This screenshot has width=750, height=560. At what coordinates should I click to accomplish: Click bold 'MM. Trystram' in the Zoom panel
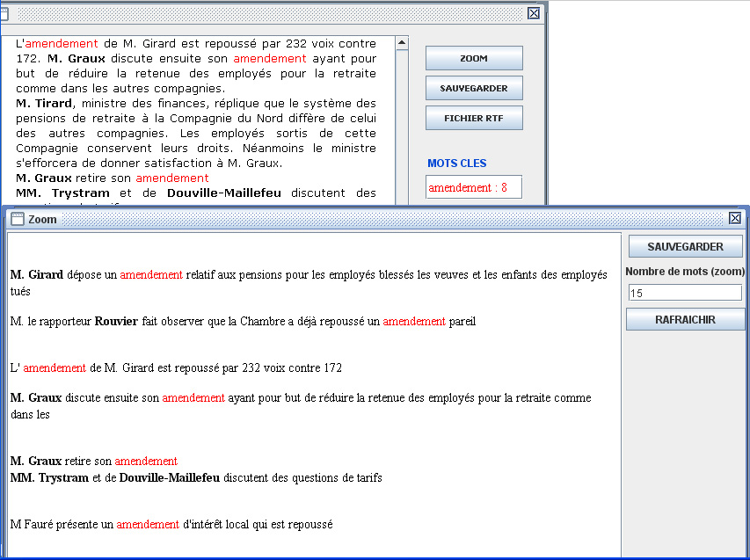pyautogui.click(x=47, y=477)
